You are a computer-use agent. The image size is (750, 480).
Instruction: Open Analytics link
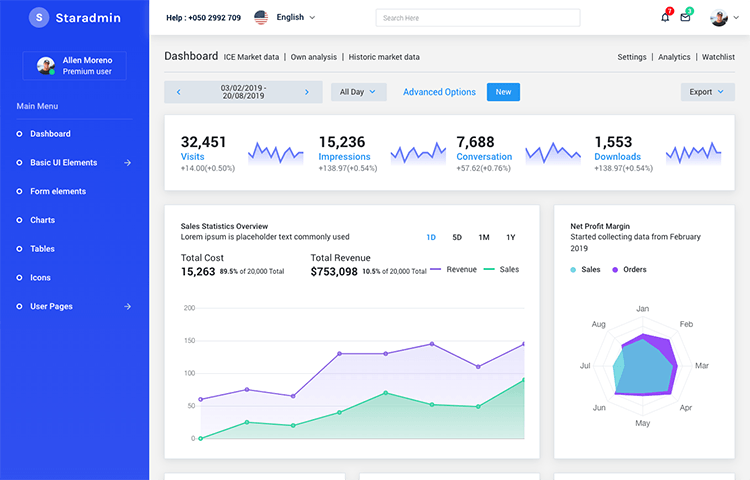click(674, 57)
